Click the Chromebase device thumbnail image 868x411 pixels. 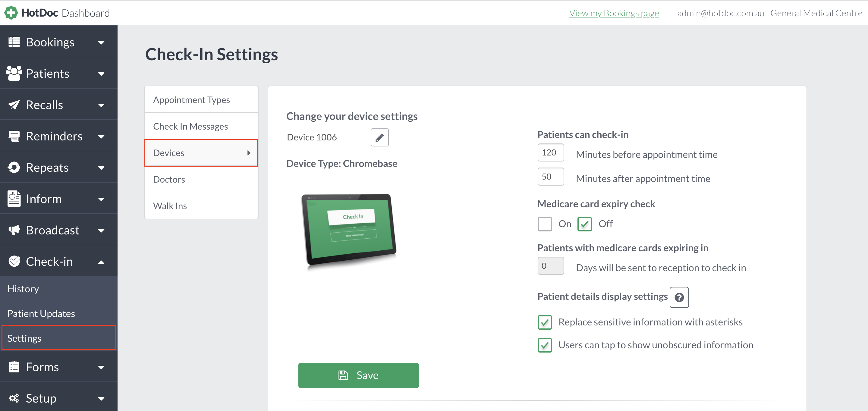[349, 231]
